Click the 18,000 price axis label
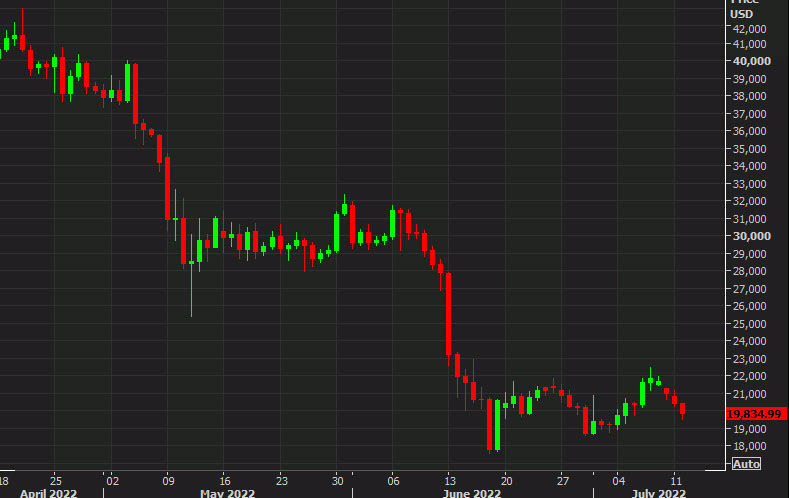 [x=750, y=446]
